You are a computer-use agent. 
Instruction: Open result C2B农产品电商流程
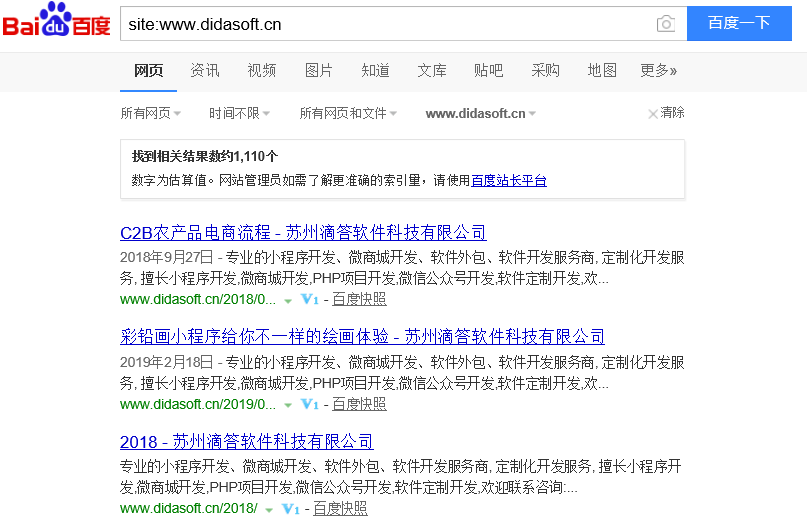pos(303,233)
